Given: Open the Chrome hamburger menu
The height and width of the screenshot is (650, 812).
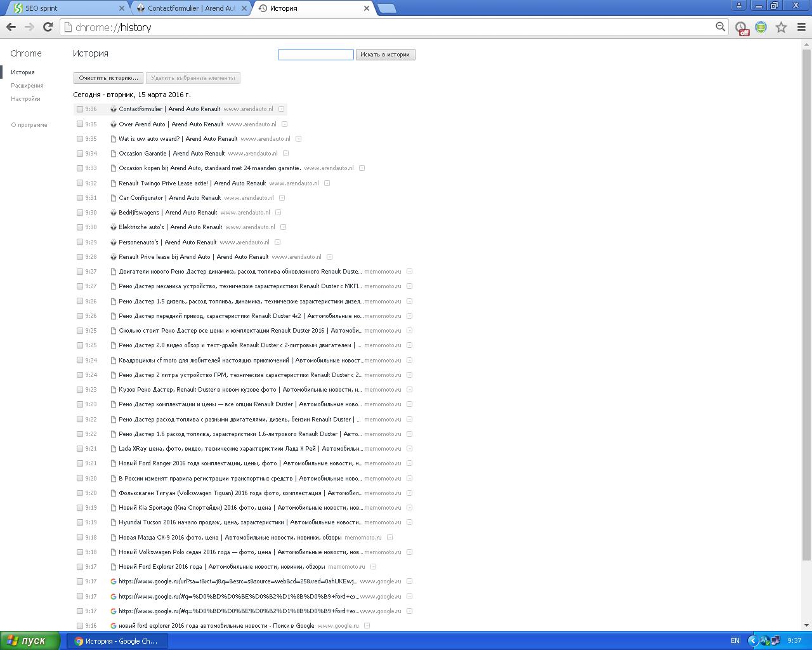Looking at the screenshot, I should [801, 27].
